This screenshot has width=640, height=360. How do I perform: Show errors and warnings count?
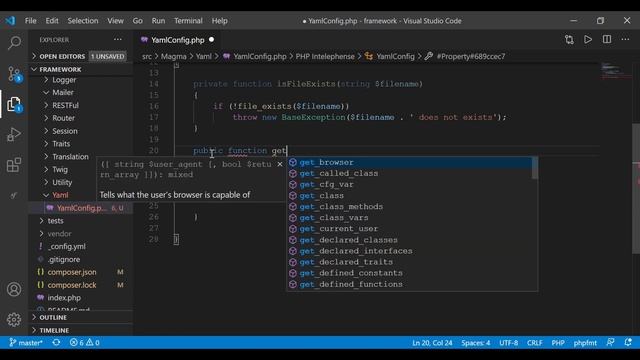point(85,342)
